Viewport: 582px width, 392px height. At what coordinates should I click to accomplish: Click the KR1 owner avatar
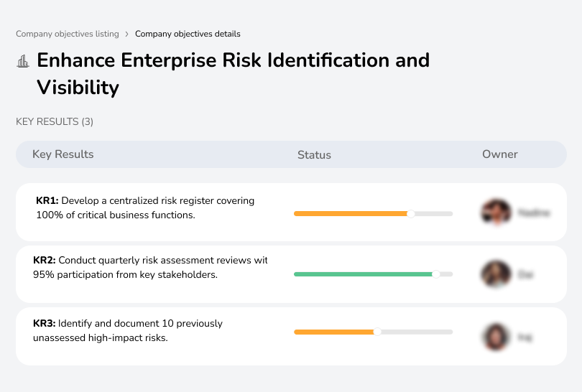pyautogui.click(x=496, y=213)
